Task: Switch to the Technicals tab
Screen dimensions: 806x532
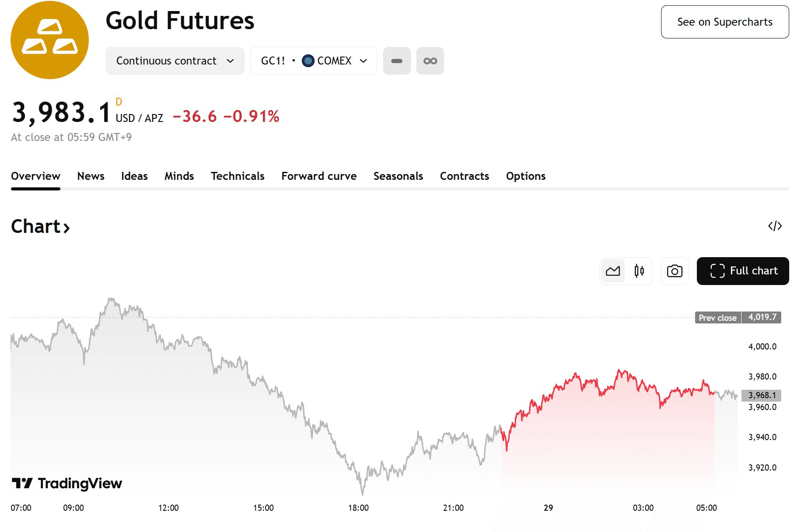Action: (237, 176)
